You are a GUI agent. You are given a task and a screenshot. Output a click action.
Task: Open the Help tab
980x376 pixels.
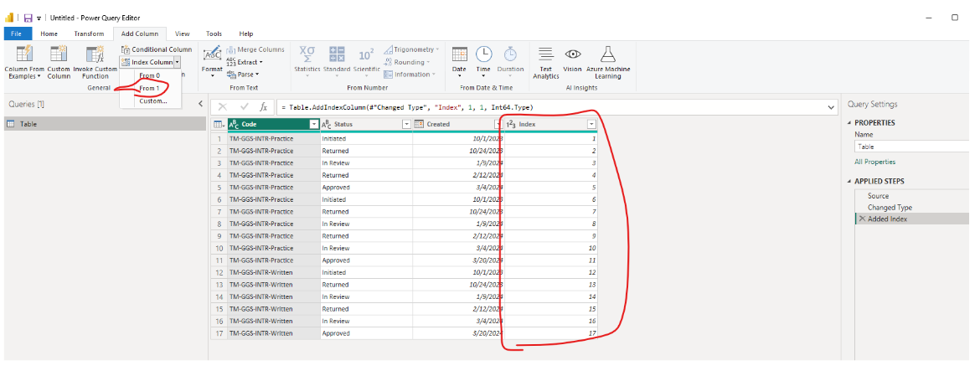[245, 33]
